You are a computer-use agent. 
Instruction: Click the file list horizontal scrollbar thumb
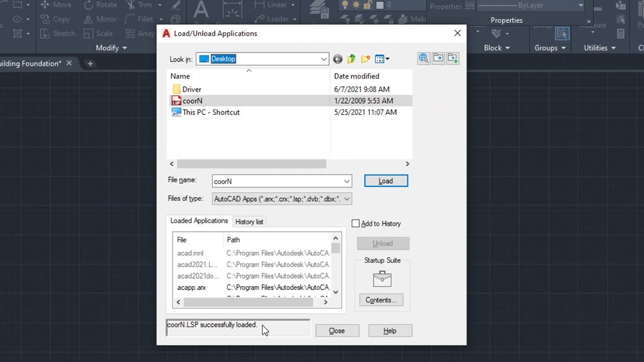[252, 164]
